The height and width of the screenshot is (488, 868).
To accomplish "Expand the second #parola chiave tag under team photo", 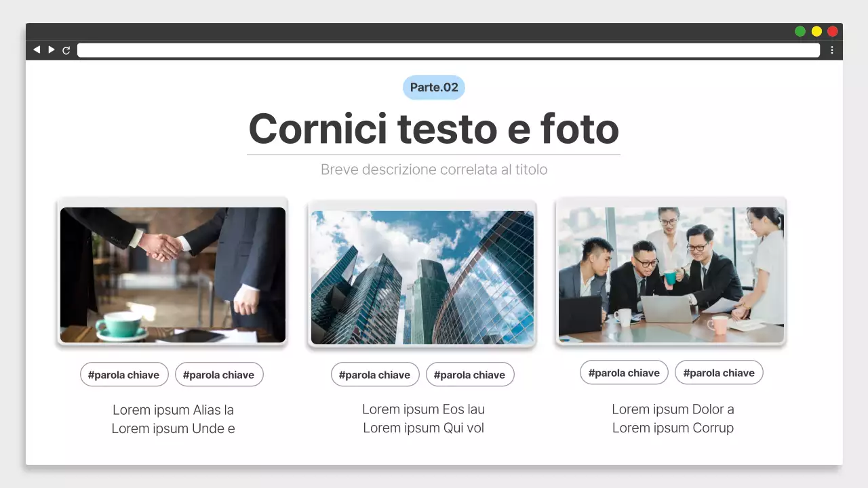I will click(x=718, y=372).
